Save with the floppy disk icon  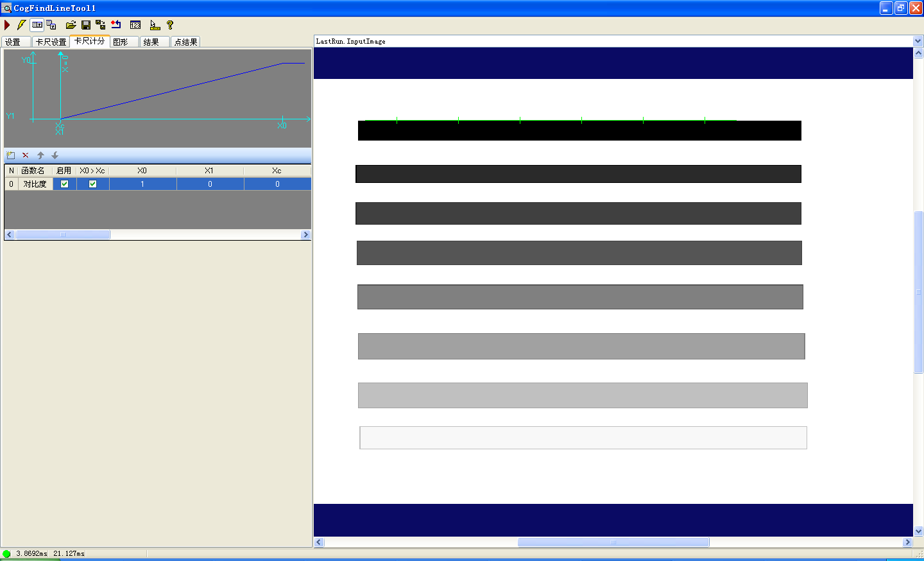pyautogui.click(x=86, y=25)
